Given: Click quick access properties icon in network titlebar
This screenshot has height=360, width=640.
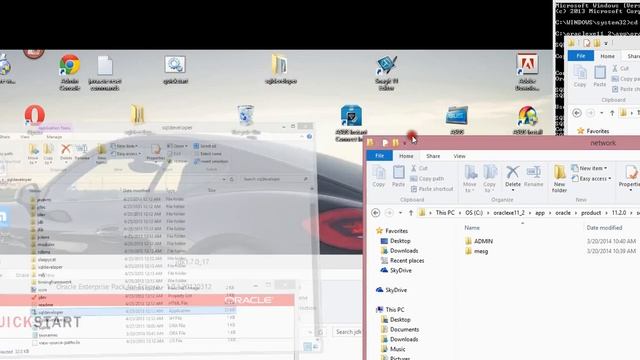Looking at the screenshot, I should coord(385,142).
